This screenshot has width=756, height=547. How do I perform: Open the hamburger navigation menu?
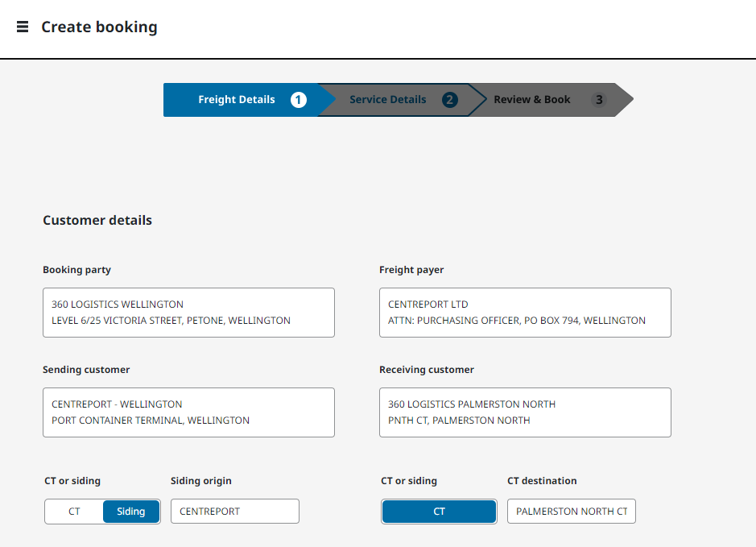tap(23, 27)
